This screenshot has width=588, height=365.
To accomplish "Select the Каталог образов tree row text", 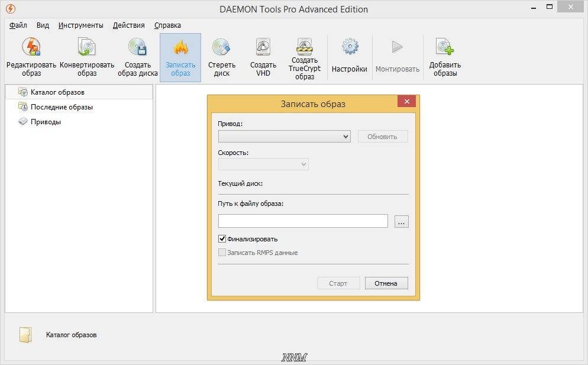I will 57,92.
